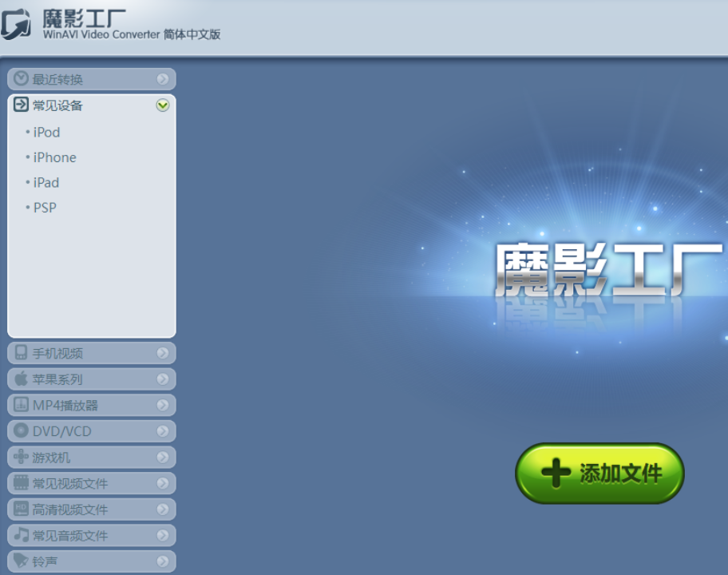Screen dimensions: 728x575
Task: Expand 常见音频文件 with its arrow
Action: coord(163,535)
